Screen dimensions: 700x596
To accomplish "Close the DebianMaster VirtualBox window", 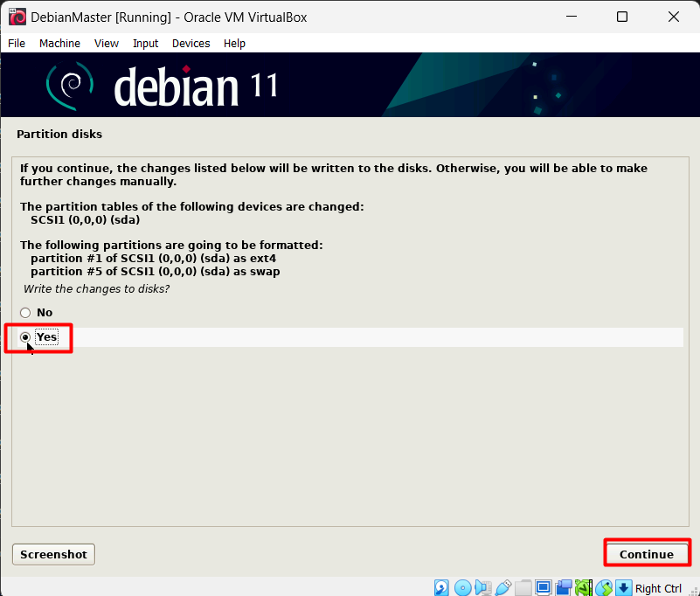I will click(x=674, y=17).
